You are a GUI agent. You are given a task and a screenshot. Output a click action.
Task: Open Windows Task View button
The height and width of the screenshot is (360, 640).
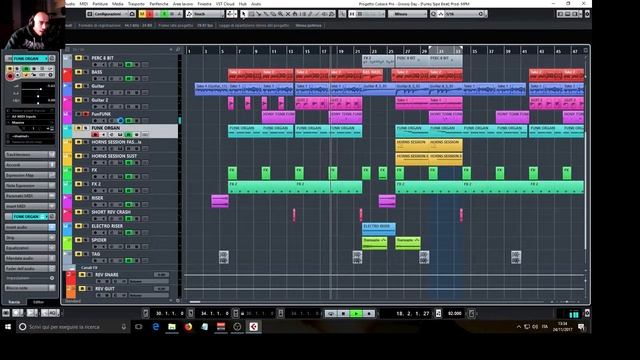click(139, 327)
